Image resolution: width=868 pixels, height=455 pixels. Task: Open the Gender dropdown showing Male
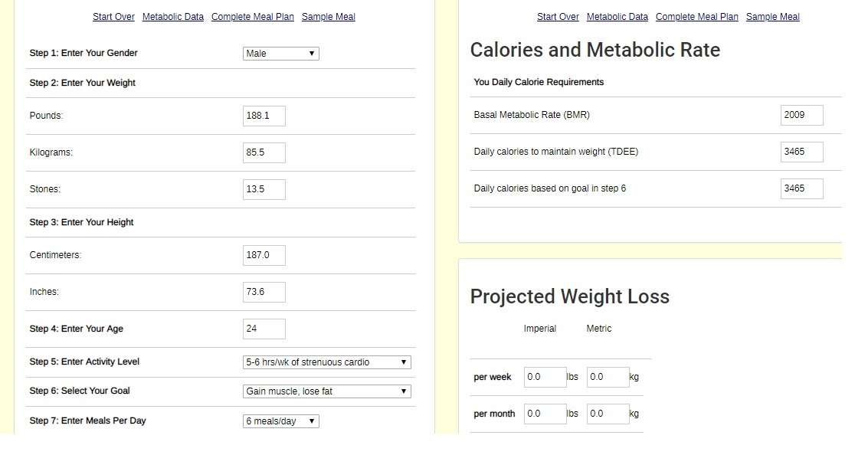pos(280,54)
